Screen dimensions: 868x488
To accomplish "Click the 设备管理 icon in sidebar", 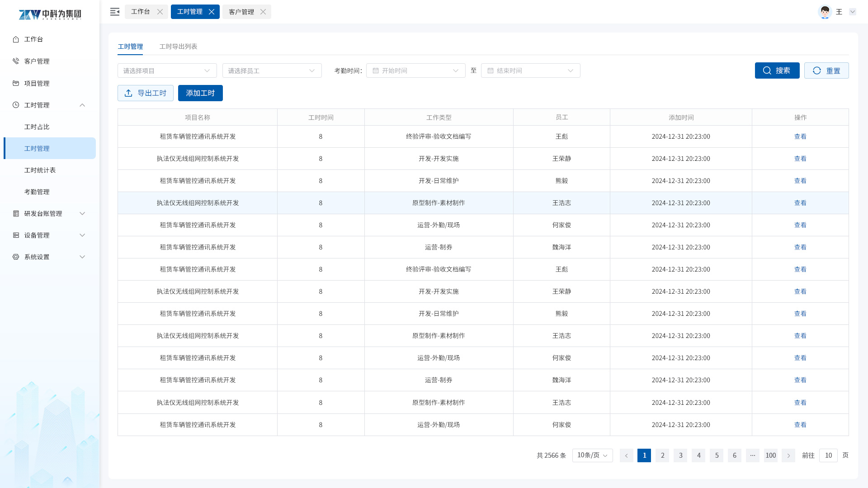I will pyautogui.click(x=16, y=235).
